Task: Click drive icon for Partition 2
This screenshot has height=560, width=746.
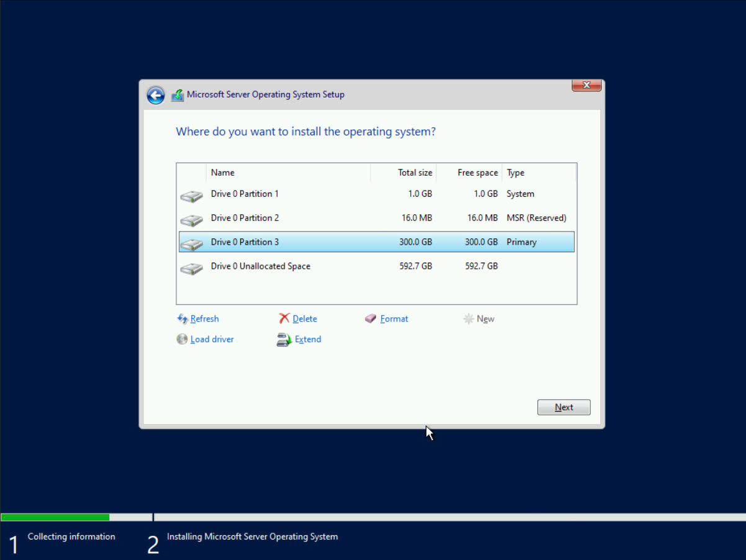Action: pyautogui.click(x=192, y=220)
